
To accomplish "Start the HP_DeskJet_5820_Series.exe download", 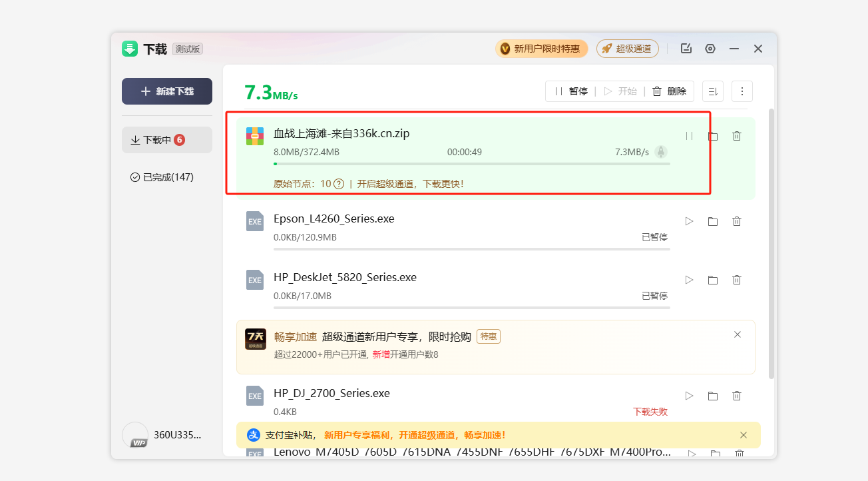I will pyautogui.click(x=689, y=280).
